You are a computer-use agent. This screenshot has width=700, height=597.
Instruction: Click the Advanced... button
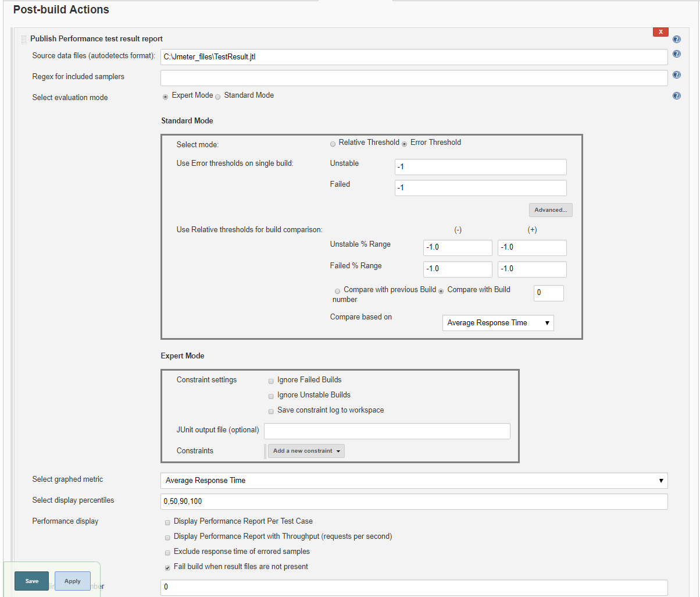coord(551,210)
